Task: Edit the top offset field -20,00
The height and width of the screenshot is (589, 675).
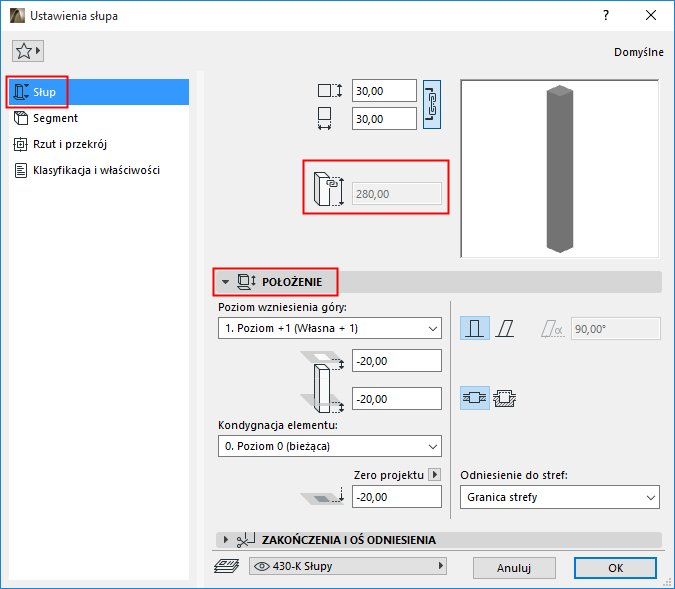Action: pos(396,361)
